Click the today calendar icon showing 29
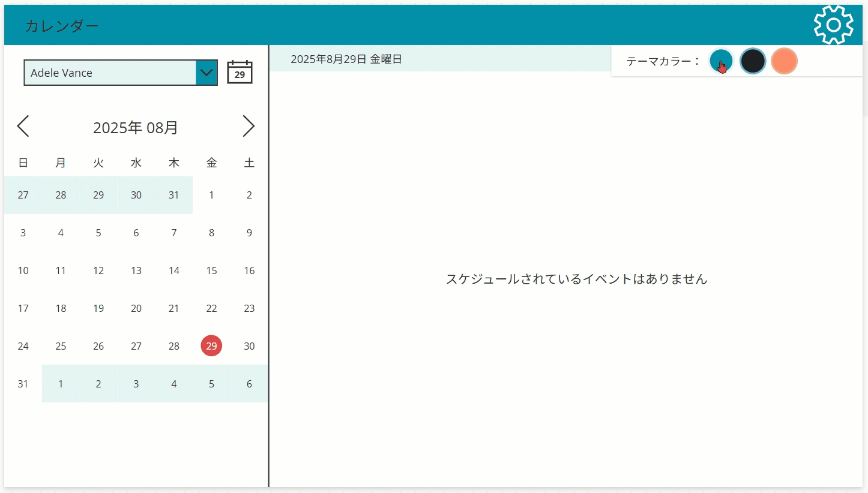Image resolution: width=868 pixels, height=493 pixels. tap(240, 73)
